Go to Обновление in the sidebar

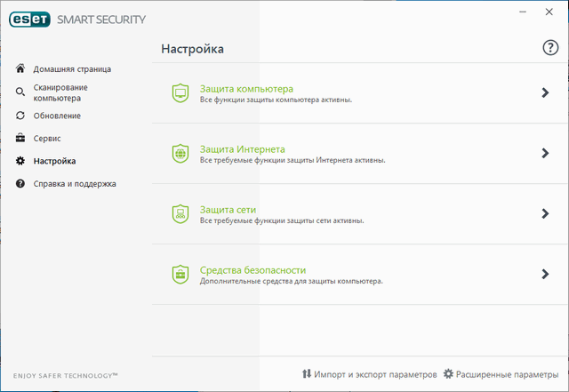tap(57, 116)
